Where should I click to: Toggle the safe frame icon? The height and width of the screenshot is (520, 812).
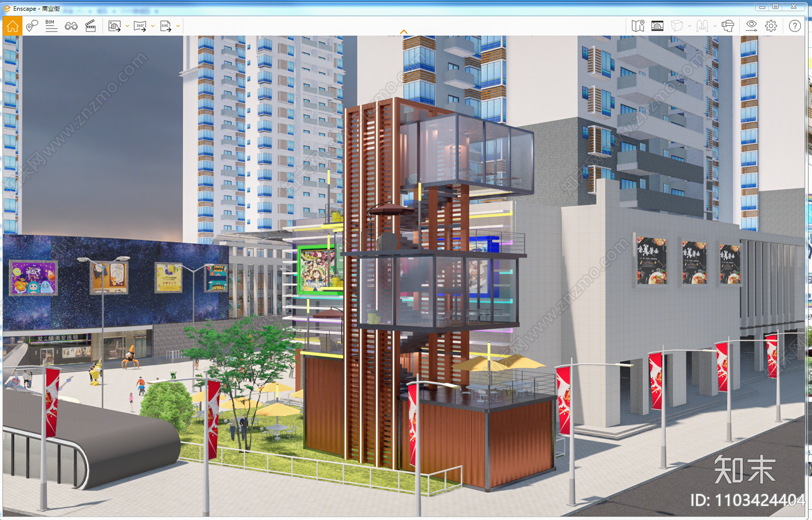point(657,26)
